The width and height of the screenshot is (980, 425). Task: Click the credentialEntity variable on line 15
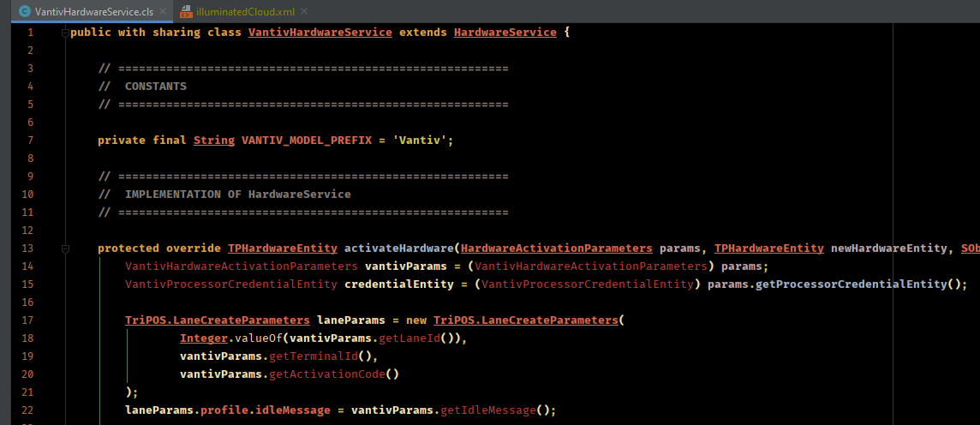pyautogui.click(x=399, y=285)
